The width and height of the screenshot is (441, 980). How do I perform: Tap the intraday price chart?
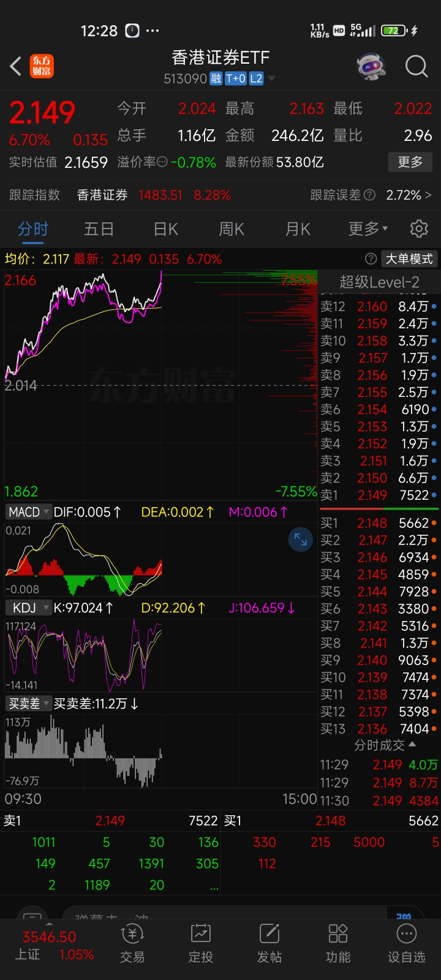tap(160, 385)
